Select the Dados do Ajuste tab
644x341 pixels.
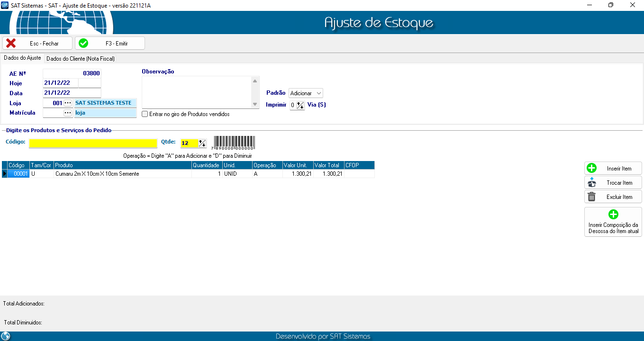pyautogui.click(x=22, y=58)
